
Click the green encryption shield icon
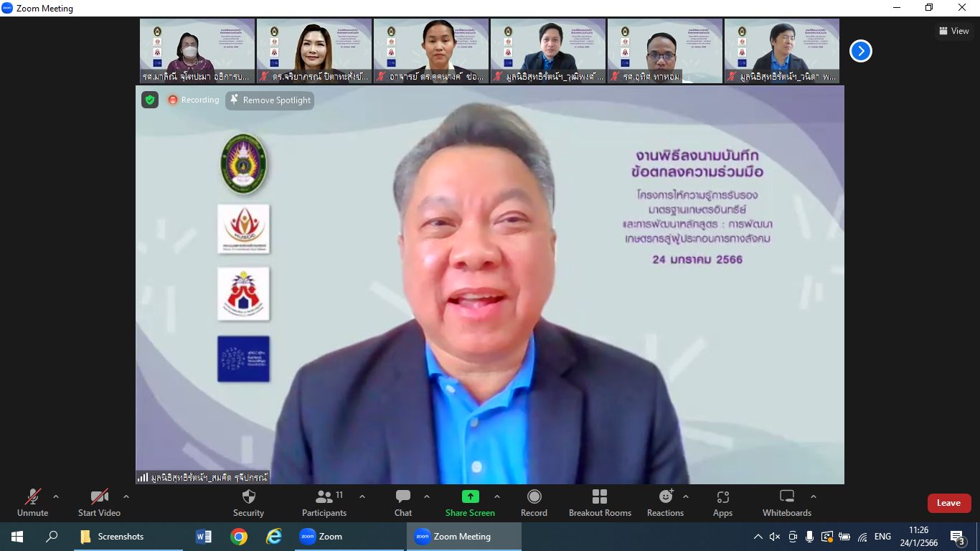[x=150, y=100]
